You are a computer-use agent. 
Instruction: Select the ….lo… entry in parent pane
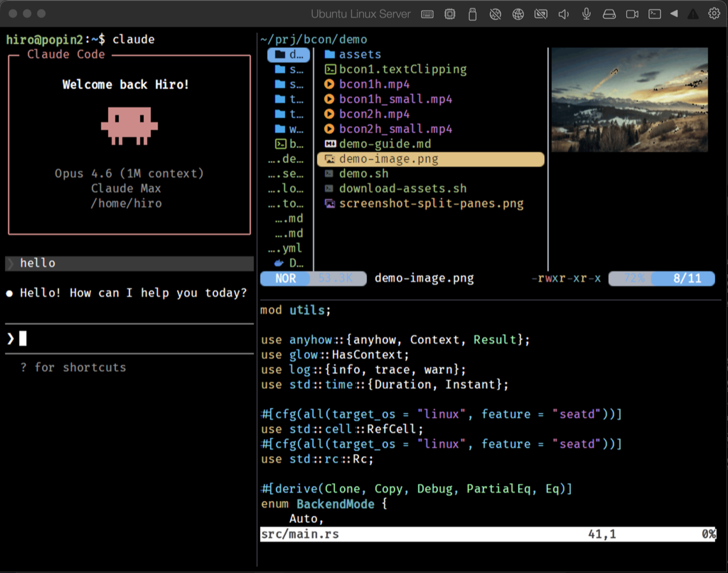click(x=286, y=189)
